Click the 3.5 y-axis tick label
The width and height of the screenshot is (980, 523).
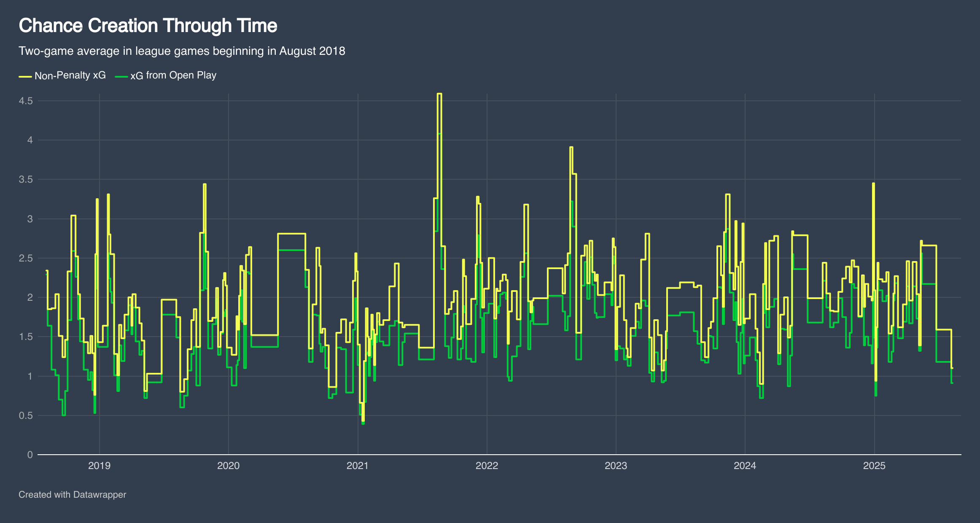click(25, 179)
